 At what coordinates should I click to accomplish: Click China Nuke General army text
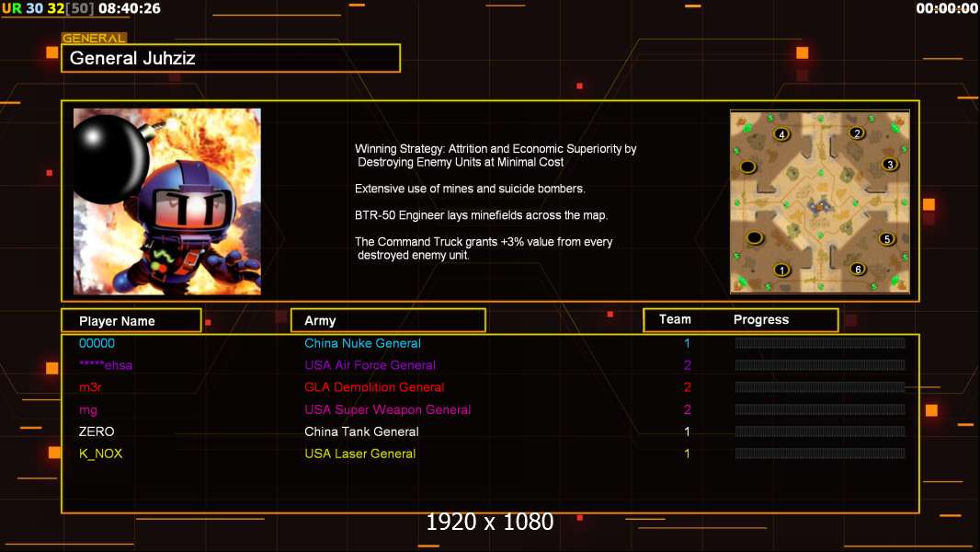(362, 343)
